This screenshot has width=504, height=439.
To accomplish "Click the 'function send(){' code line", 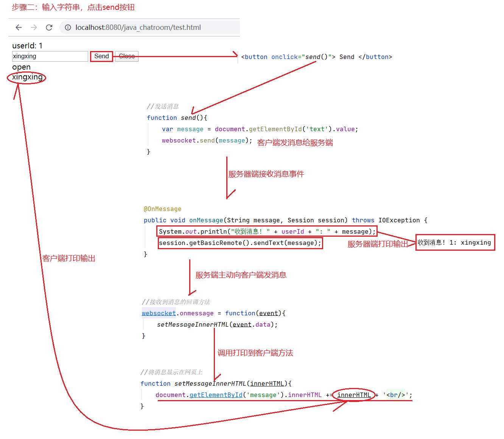I will click(177, 118).
